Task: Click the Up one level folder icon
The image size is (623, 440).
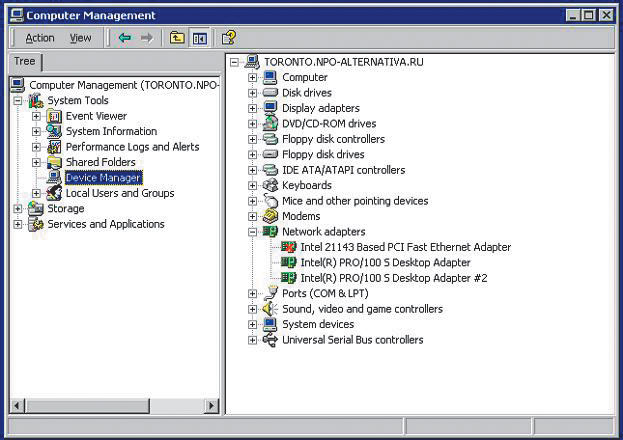Action: (x=177, y=38)
